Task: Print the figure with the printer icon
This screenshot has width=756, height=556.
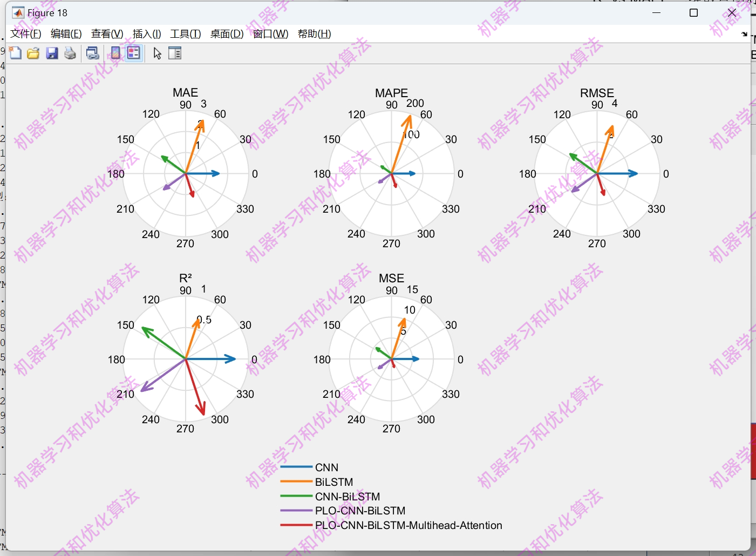Action: pyautogui.click(x=70, y=53)
